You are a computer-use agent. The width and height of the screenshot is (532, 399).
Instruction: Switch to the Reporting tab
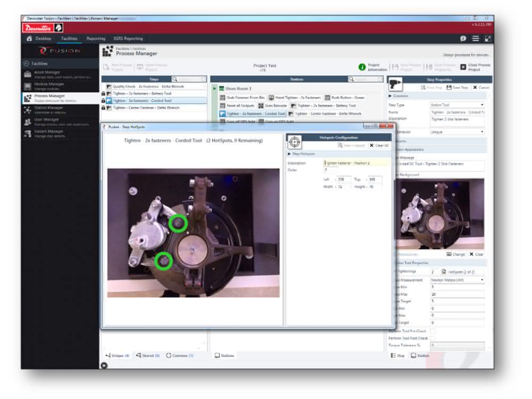tap(96, 39)
